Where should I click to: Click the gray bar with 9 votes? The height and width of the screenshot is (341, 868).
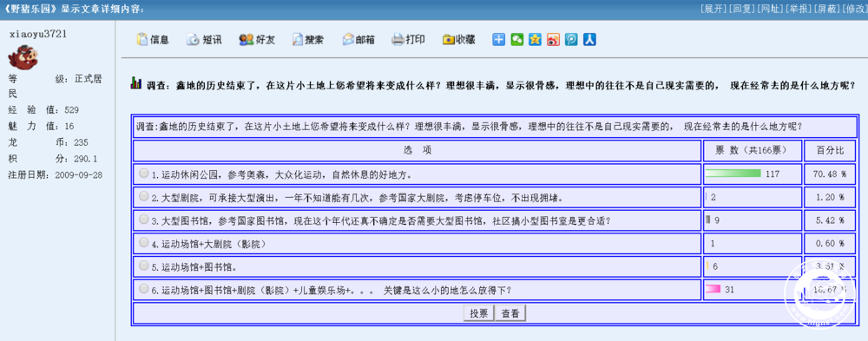(x=708, y=220)
